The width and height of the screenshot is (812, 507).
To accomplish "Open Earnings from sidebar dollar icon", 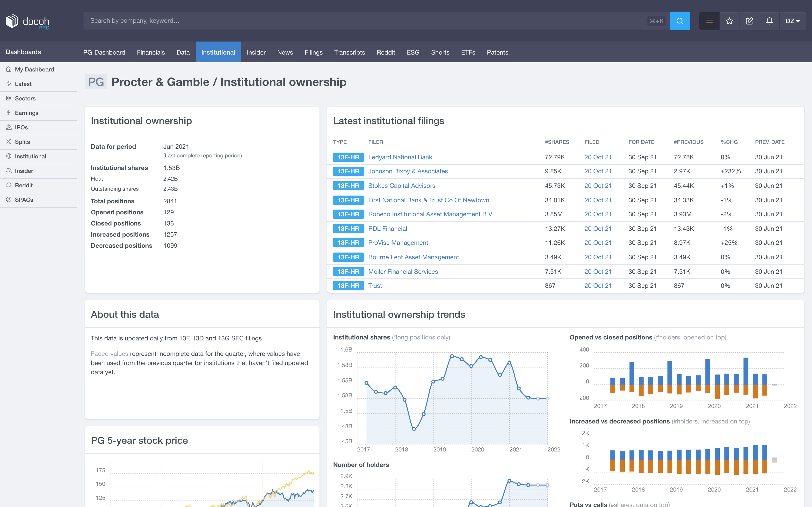I will tap(27, 113).
